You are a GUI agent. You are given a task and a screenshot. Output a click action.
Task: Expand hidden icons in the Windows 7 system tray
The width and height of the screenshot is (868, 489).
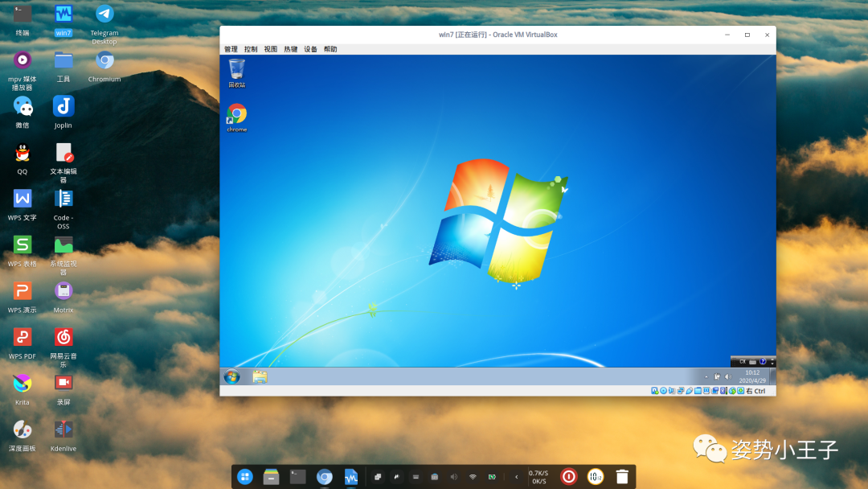[x=706, y=376]
